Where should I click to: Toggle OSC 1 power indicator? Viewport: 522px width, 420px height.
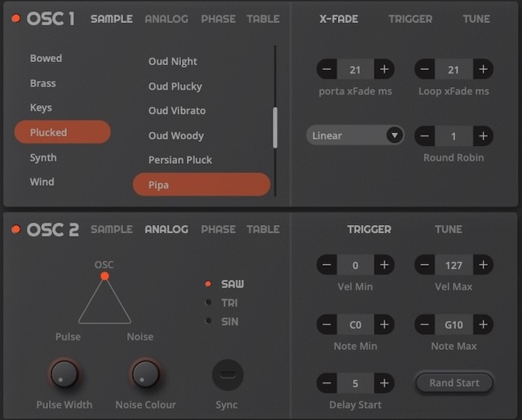15,19
